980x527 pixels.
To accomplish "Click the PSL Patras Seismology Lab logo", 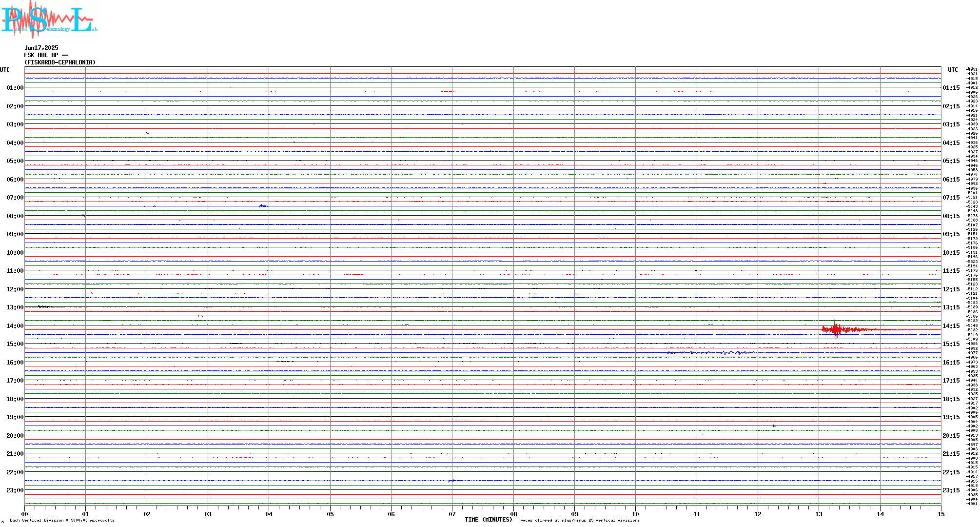I will (x=49, y=19).
